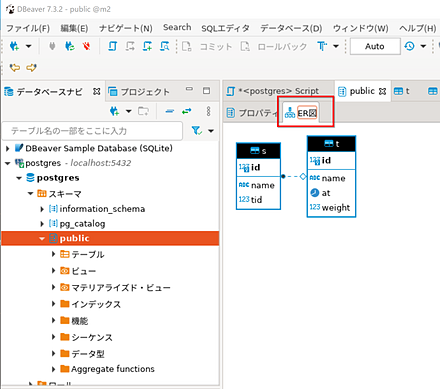Open the ヘルプ(H) menu

(x=418, y=28)
